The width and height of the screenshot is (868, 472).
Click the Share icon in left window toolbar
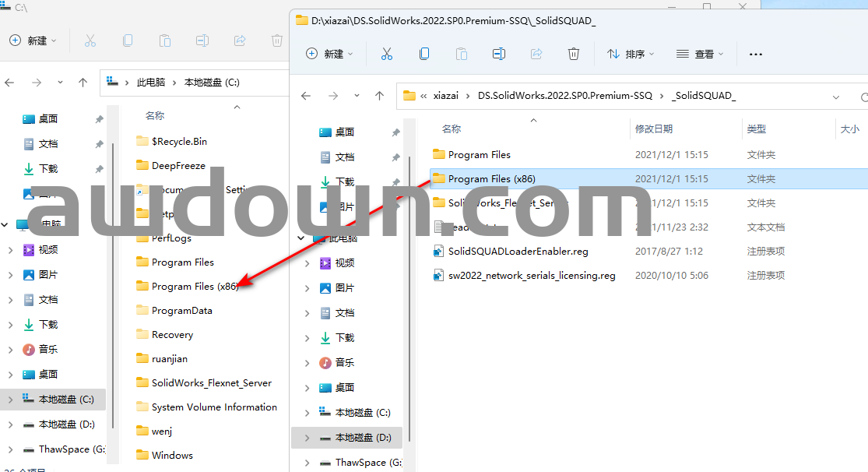[240, 41]
